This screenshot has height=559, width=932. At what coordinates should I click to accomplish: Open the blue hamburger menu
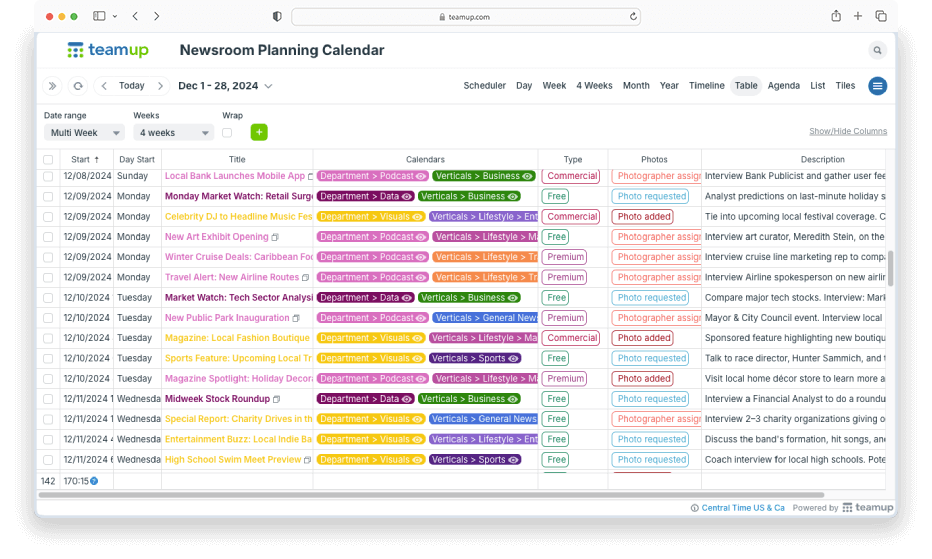(877, 86)
